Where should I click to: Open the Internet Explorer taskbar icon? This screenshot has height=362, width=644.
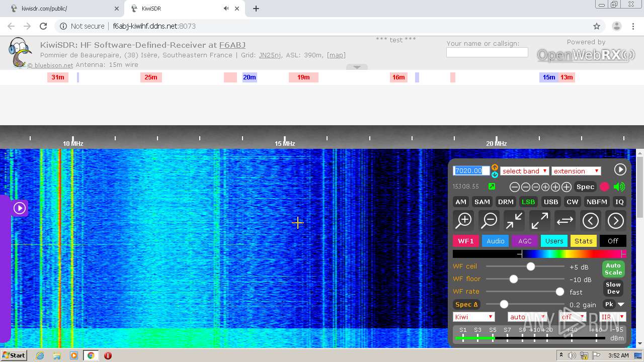click(40, 355)
